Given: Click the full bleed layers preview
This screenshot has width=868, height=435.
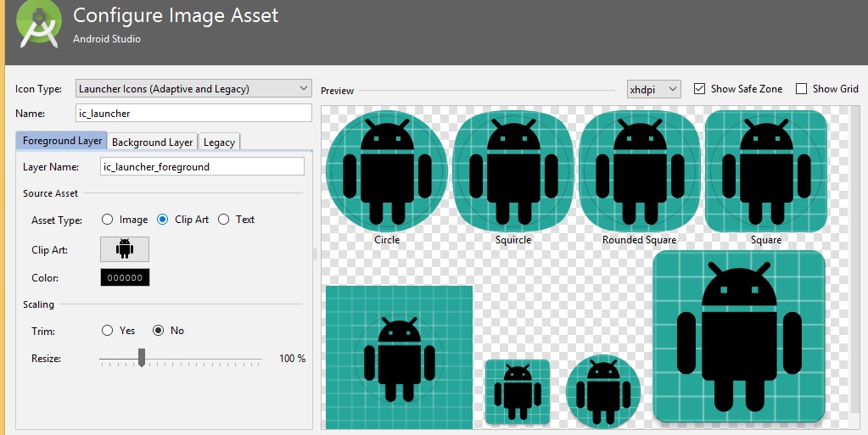Looking at the screenshot, I should tap(399, 357).
